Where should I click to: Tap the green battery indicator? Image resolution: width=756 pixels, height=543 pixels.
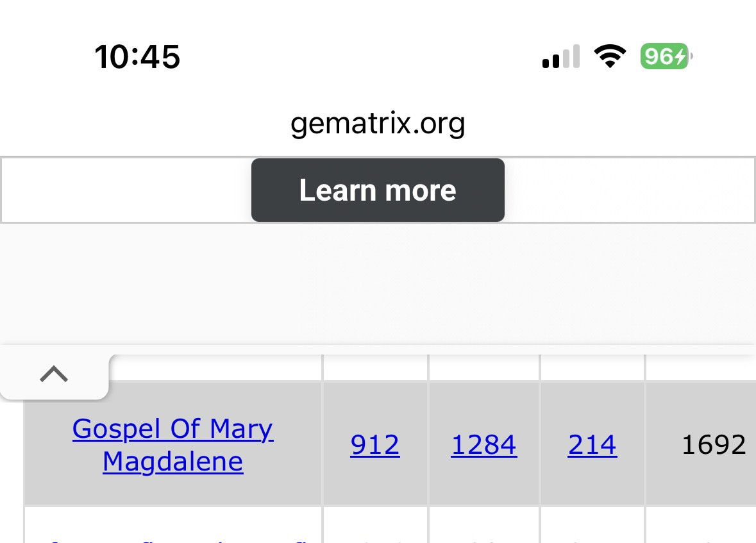point(664,57)
